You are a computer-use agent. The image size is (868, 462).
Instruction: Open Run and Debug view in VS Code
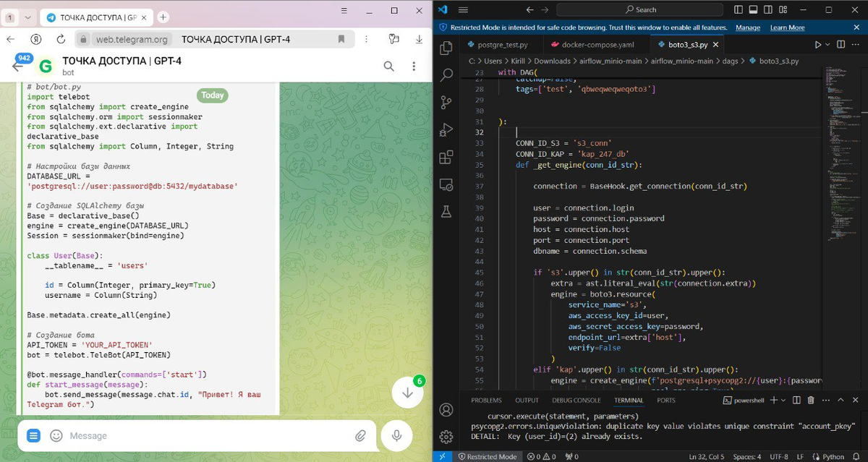[x=446, y=130]
